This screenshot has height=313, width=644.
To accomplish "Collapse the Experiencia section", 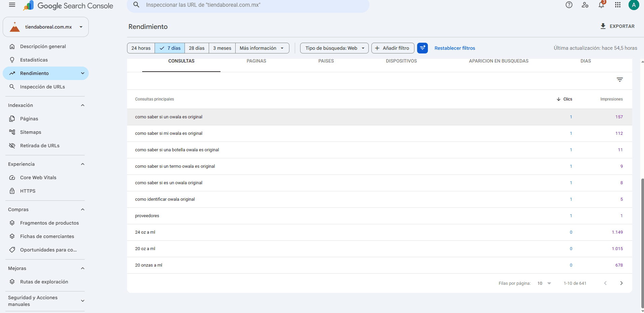I will (83, 164).
